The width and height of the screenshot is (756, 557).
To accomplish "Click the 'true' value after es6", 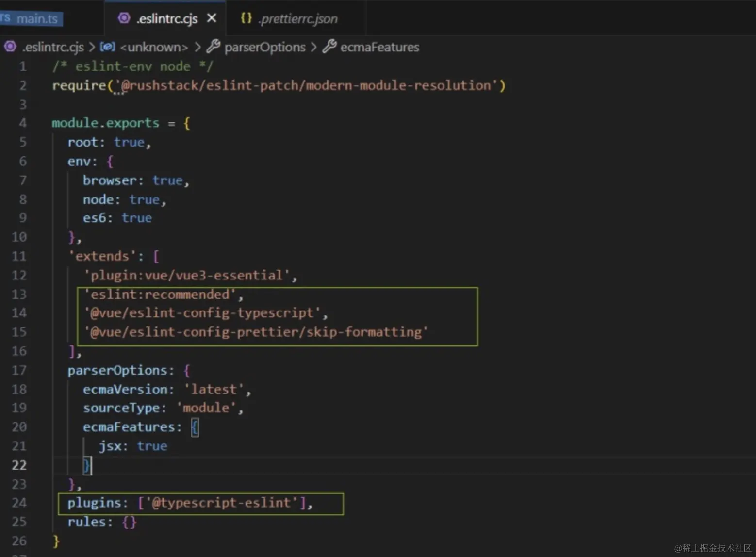I will (137, 218).
